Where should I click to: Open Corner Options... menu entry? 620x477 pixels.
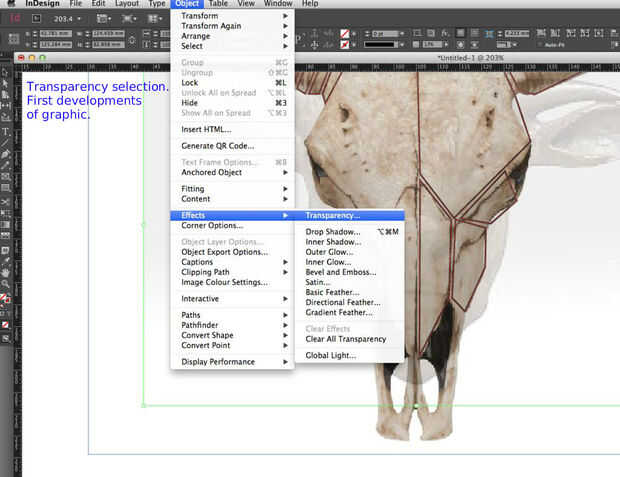coord(232,225)
